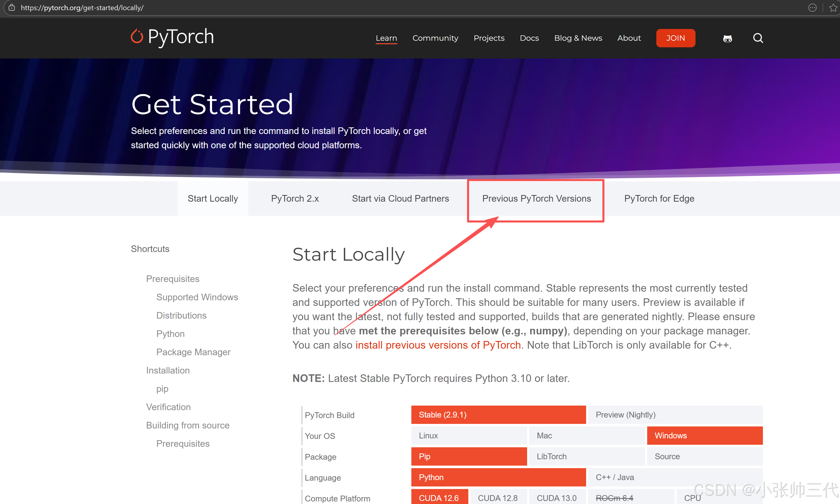Select C++ / Java as the language
The height and width of the screenshot is (504, 840).
[x=675, y=478]
